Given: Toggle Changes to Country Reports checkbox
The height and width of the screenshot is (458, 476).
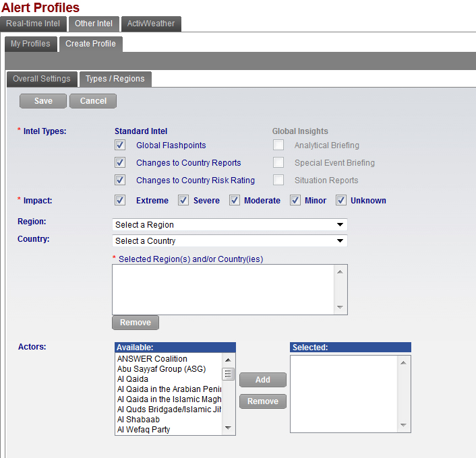Looking at the screenshot, I should (120, 162).
